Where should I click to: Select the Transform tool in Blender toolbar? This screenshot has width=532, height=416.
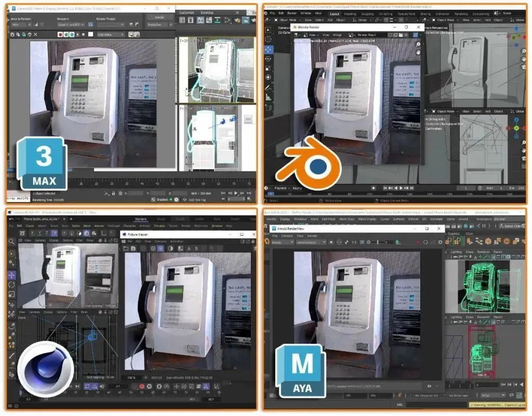point(269,77)
